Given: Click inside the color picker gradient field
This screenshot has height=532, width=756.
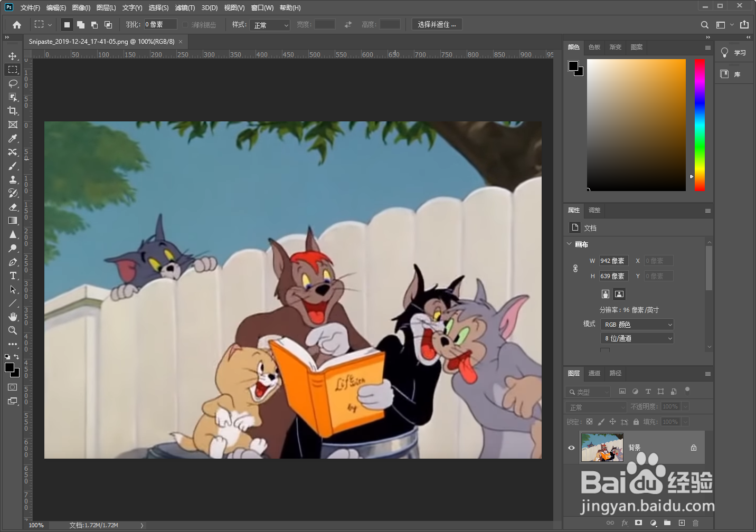Looking at the screenshot, I should 636,125.
